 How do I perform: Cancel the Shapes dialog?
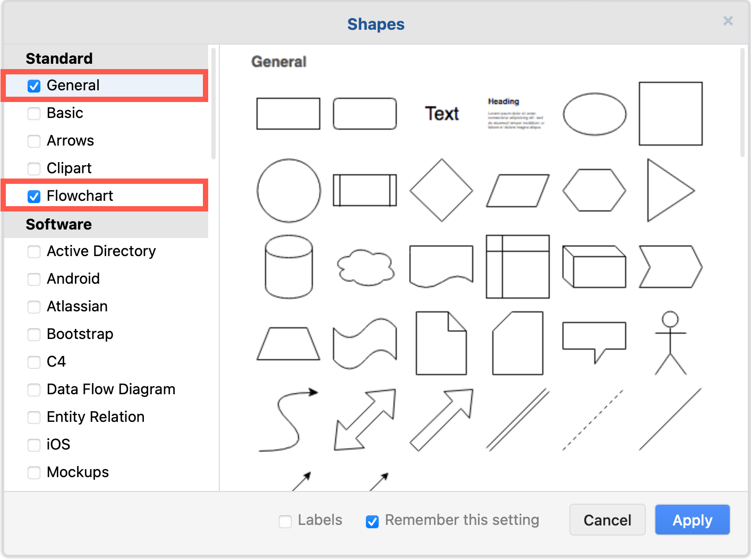[607, 520]
